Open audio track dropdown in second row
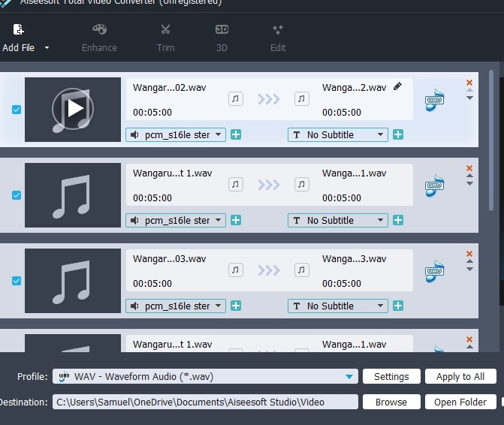This screenshot has height=425, width=504. pyautogui.click(x=176, y=220)
